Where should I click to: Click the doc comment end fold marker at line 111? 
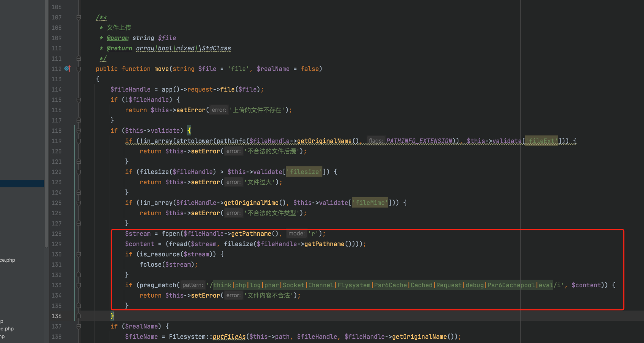pyautogui.click(x=78, y=59)
